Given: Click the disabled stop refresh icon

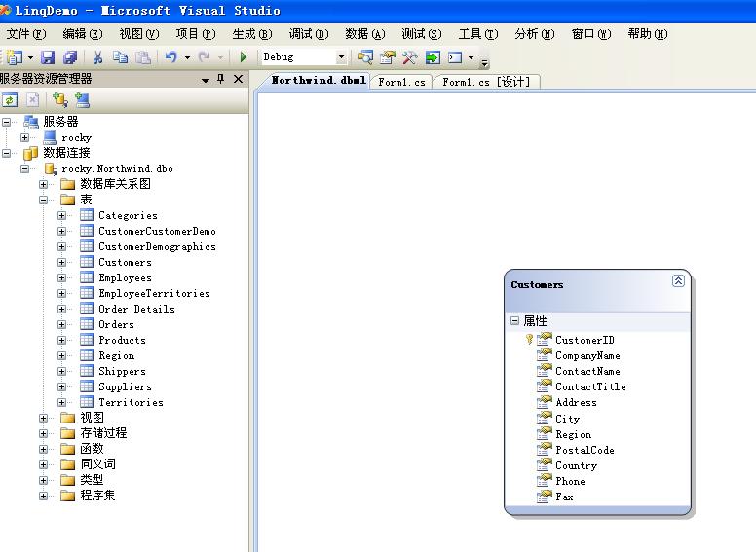Looking at the screenshot, I should point(32,100).
